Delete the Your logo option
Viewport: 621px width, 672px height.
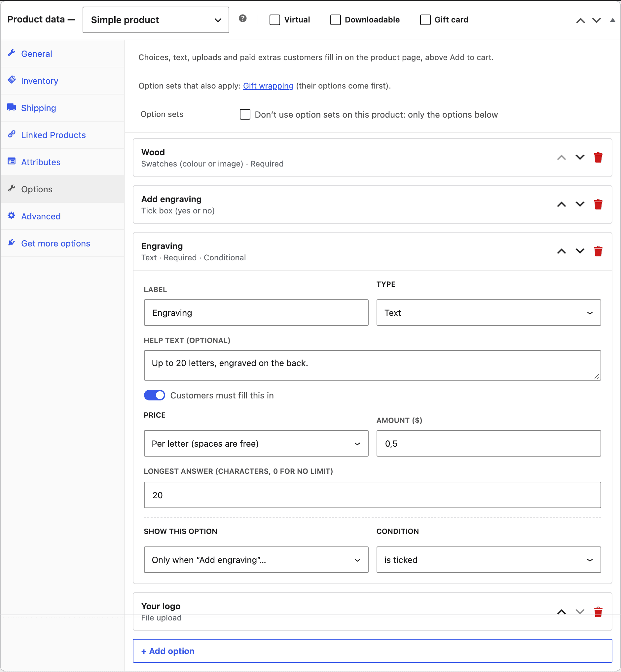(598, 612)
